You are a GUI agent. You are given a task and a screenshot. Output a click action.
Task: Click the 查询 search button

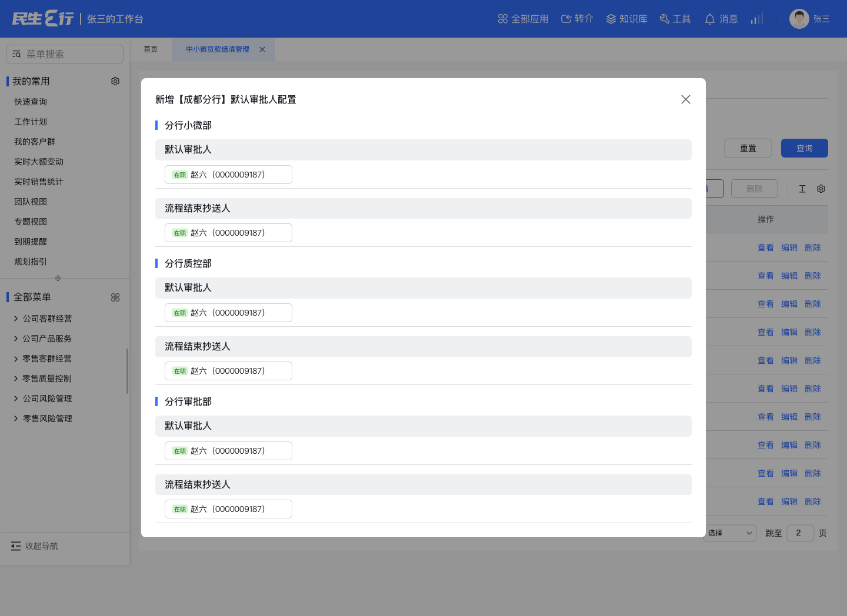(805, 148)
